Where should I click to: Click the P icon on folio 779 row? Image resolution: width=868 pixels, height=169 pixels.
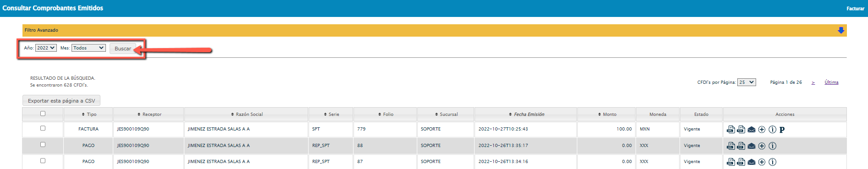point(782,130)
